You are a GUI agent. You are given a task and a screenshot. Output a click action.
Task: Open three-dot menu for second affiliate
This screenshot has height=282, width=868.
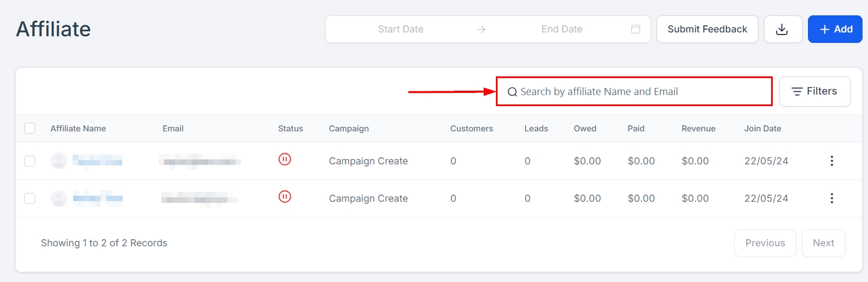click(x=832, y=198)
